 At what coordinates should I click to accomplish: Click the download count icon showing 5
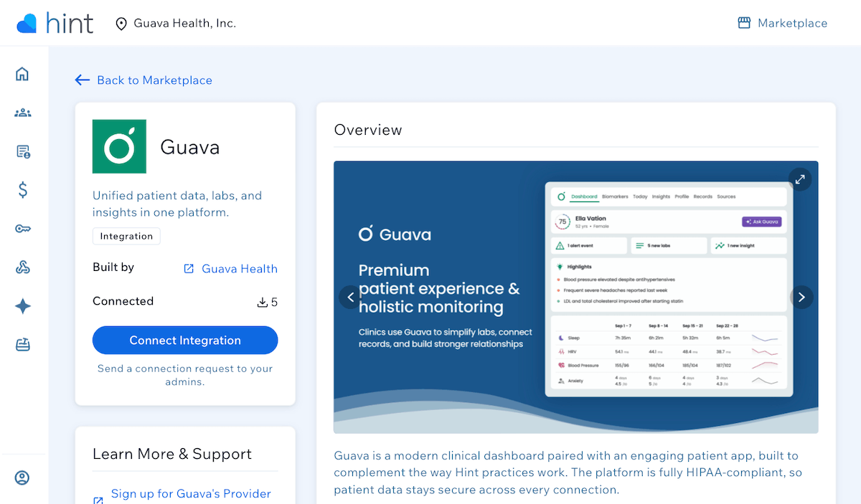(262, 302)
